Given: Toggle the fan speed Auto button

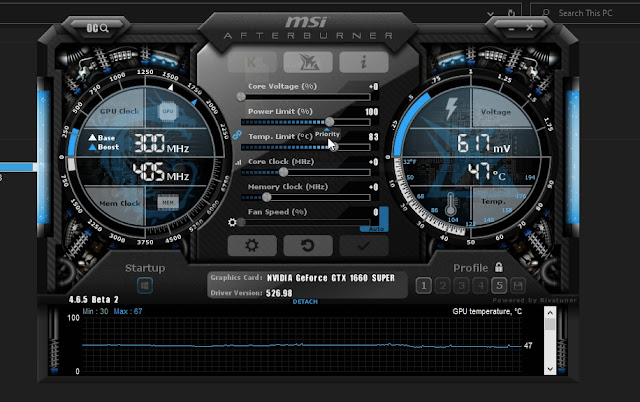Looking at the screenshot, I should pos(376,229).
